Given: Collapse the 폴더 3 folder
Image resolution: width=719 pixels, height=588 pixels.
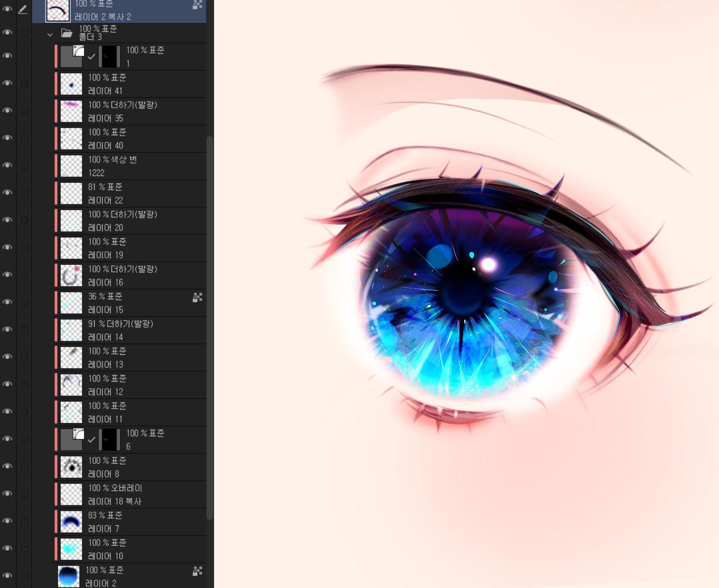Looking at the screenshot, I should [50, 34].
